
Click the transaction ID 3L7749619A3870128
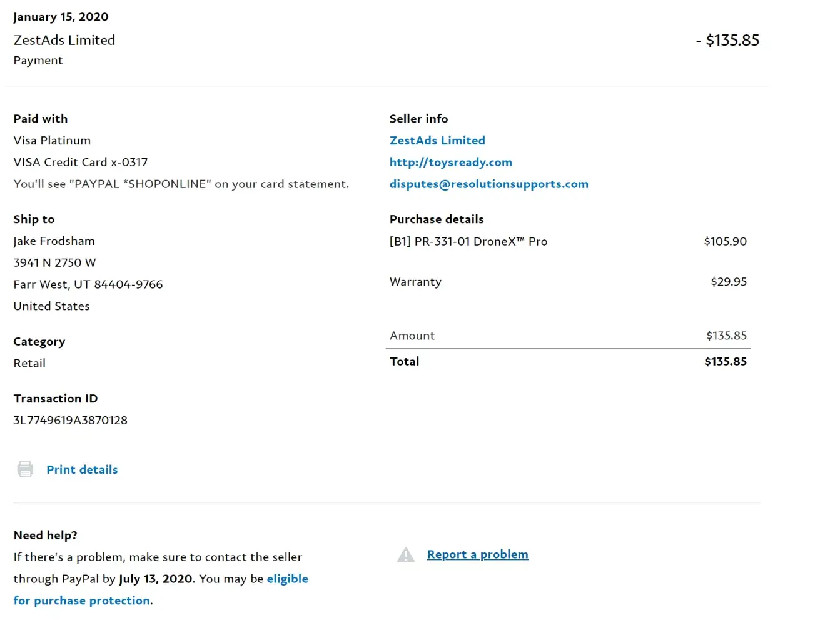coord(70,421)
